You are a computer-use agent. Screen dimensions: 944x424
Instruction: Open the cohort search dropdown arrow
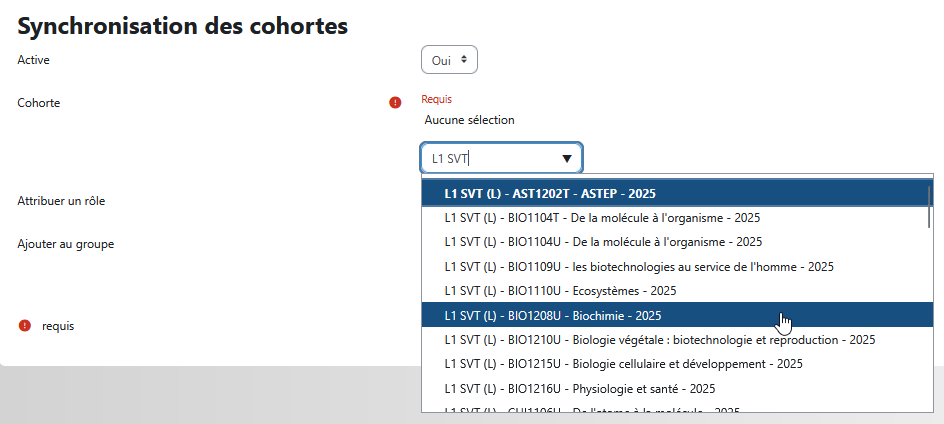pos(567,158)
